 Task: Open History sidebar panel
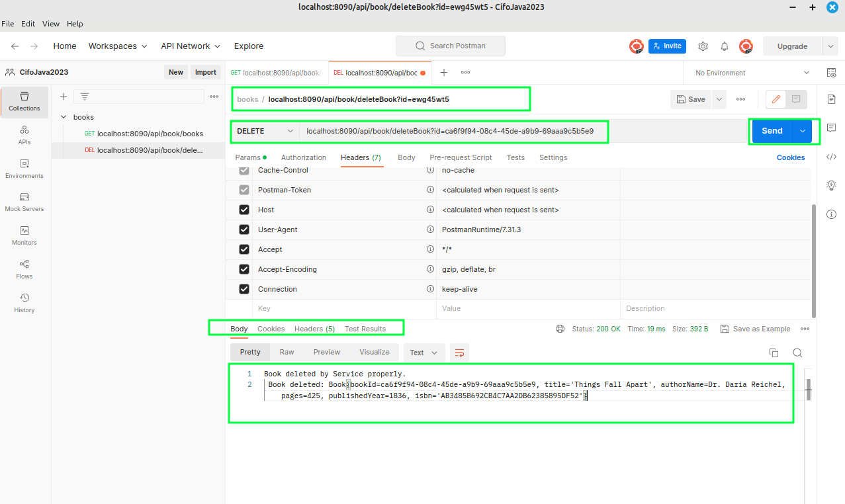[24, 304]
